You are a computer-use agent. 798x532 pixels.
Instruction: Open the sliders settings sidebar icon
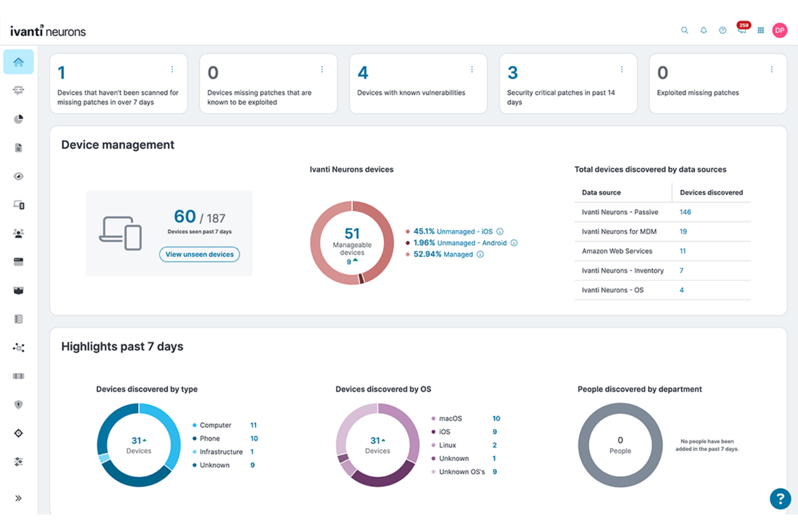click(18, 462)
